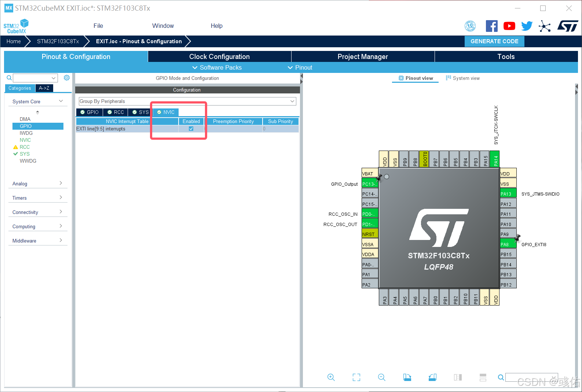Screen dimensions: 582x392
Task: Select the GPIO configuration tab
Action: (x=89, y=112)
